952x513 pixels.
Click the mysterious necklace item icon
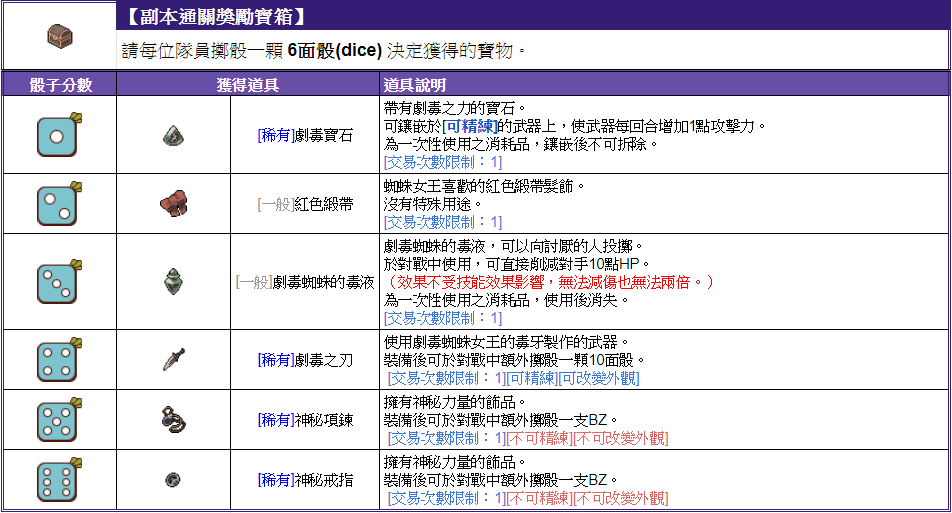pyautogui.click(x=173, y=419)
